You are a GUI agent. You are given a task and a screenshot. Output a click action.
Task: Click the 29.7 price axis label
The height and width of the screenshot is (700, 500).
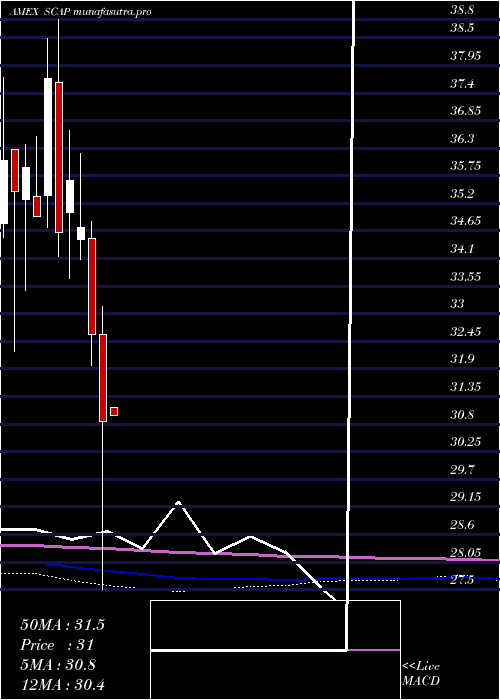tap(462, 469)
